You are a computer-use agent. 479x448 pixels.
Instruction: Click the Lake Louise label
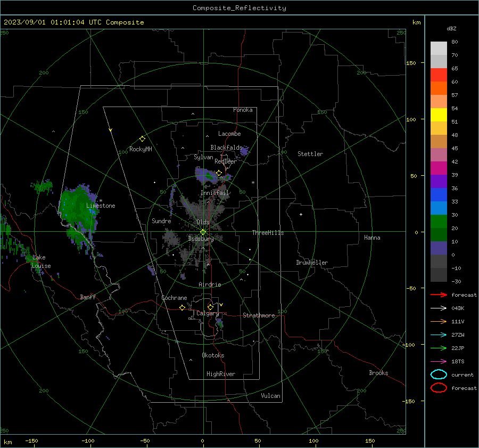(41, 262)
